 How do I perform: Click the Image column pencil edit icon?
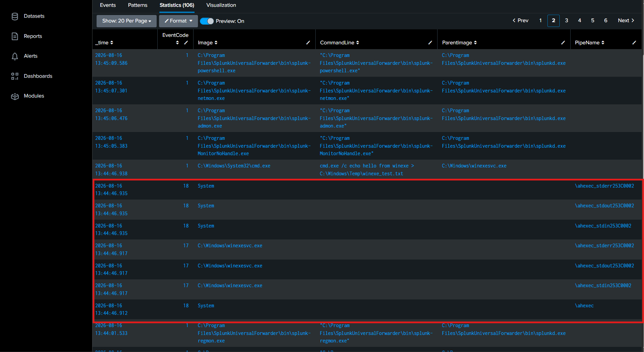pos(308,43)
